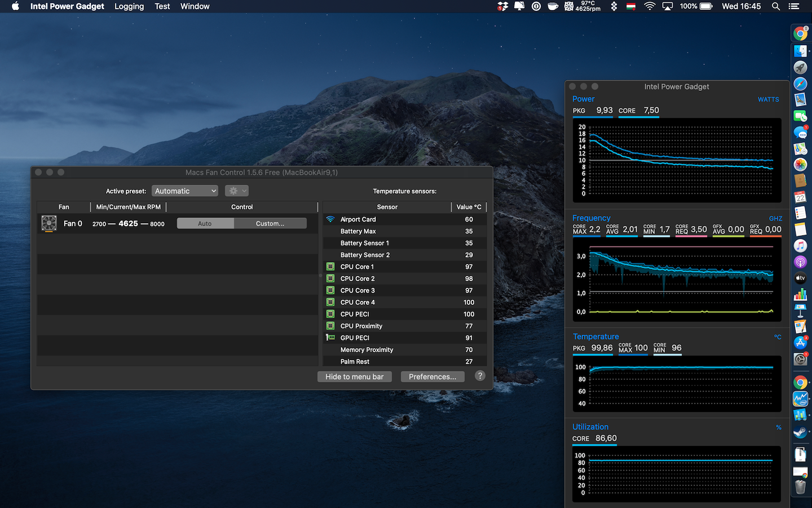Click the Macs Fan Control menu bar status
This screenshot has height=508, width=812.
[583, 6]
